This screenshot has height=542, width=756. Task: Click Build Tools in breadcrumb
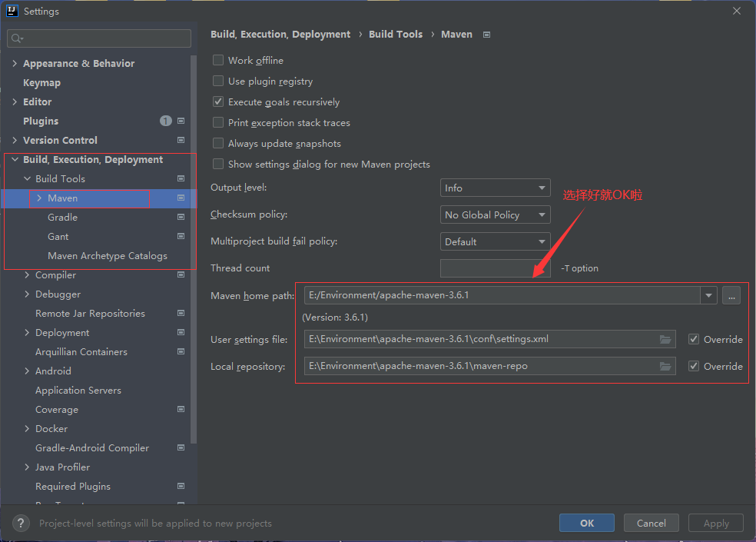(x=396, y=35)
